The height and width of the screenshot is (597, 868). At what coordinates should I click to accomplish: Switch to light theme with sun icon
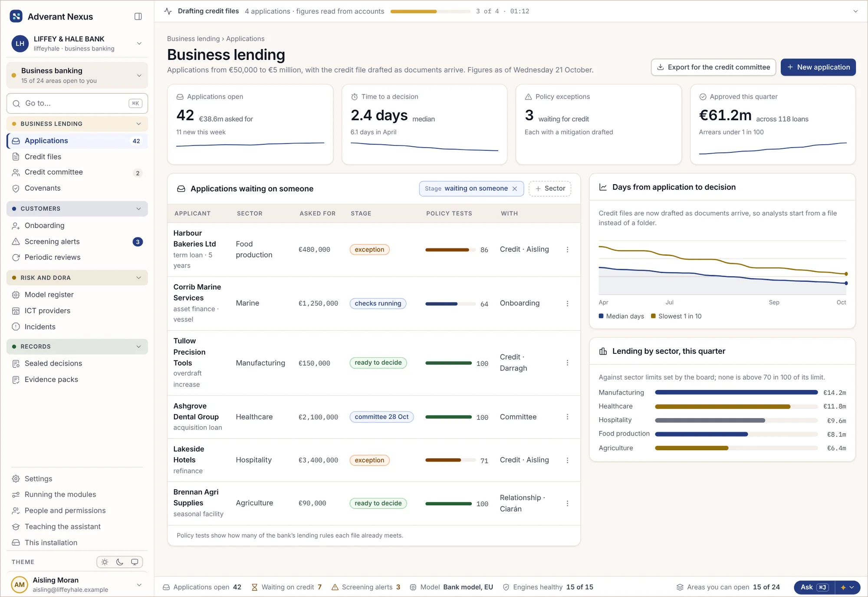(x=105, y=562)
